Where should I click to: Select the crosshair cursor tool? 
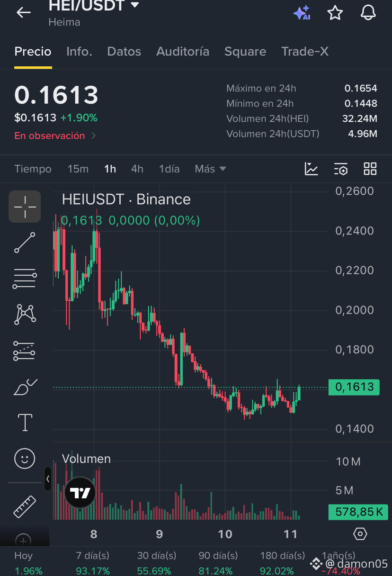pos(25,207)
